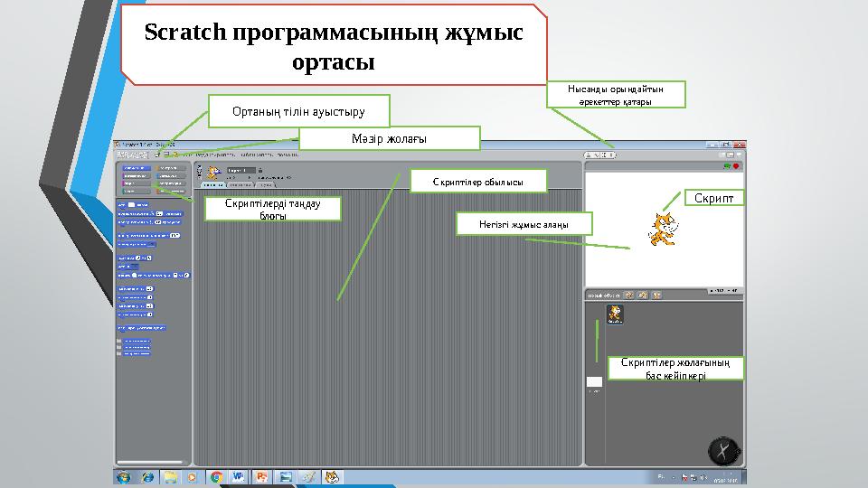Open the light-blue Sensing blocks category
This screenshot has height=488, width=868.
[171, 176]
